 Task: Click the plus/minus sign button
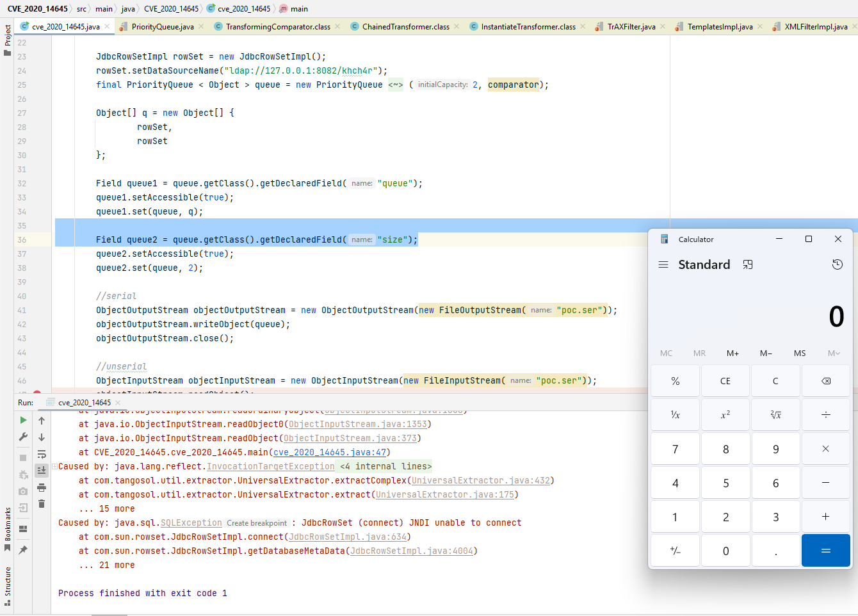(676, 551)
